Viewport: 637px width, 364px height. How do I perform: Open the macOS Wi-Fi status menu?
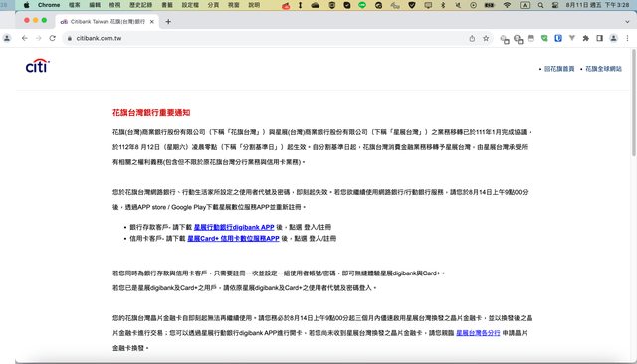pyautogui.click(x=507, y=5)
